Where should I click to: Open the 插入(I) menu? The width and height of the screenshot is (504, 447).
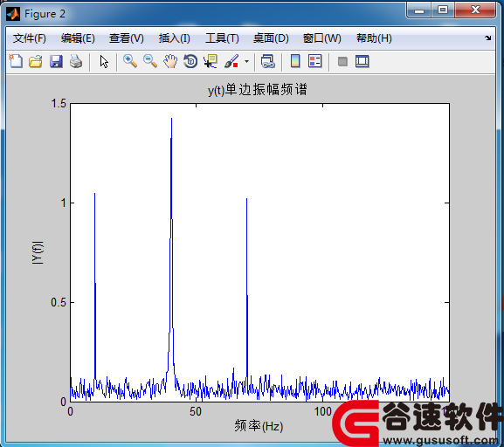point(174,38)
